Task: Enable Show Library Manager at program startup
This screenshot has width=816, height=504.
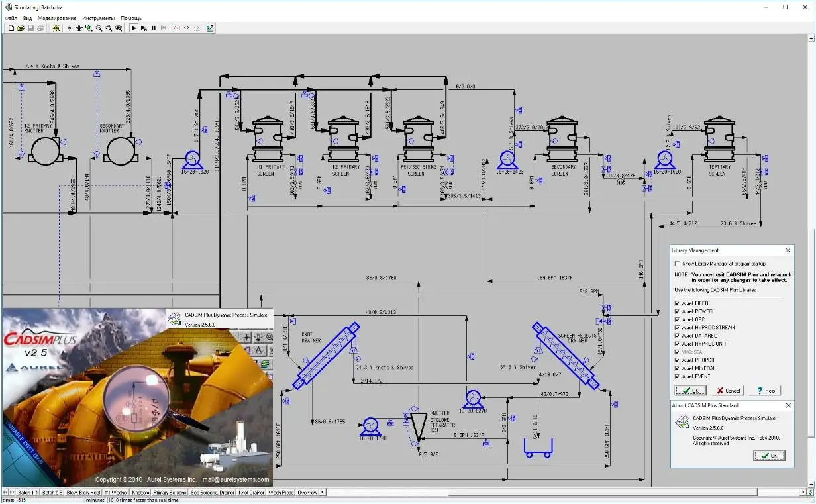Action: point(676,264)
